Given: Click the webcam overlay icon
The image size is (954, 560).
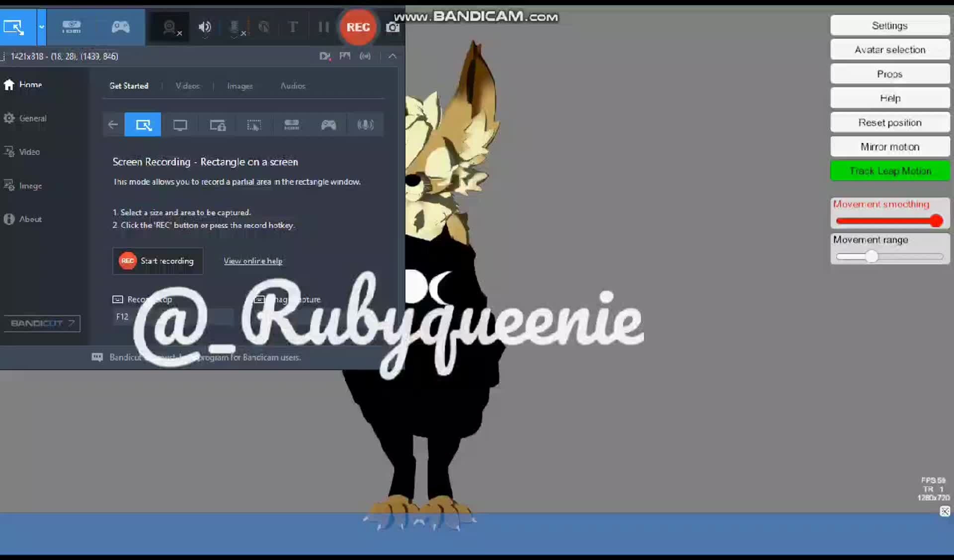Looking at the screenshot, I should click(169, 27).
